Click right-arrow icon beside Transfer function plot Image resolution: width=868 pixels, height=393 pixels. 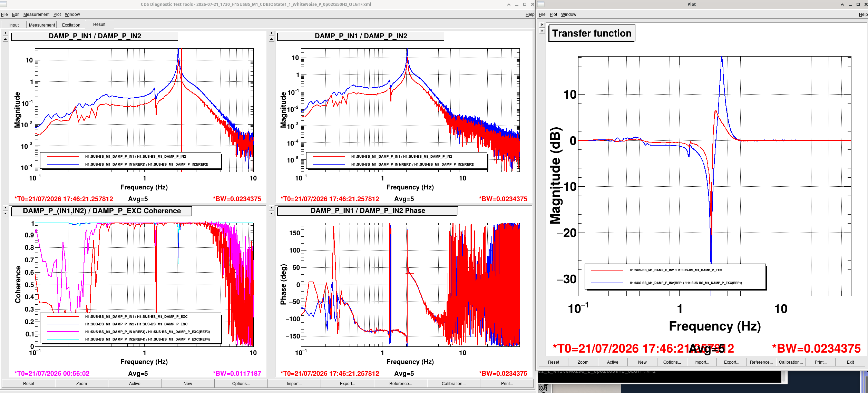[542, 25]
